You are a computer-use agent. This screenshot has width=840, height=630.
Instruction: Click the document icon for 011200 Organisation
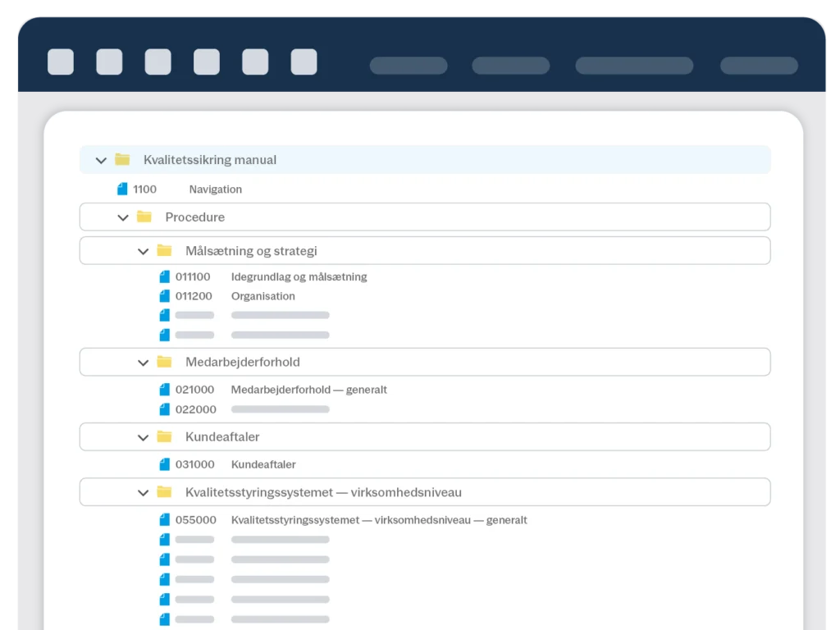165,296
